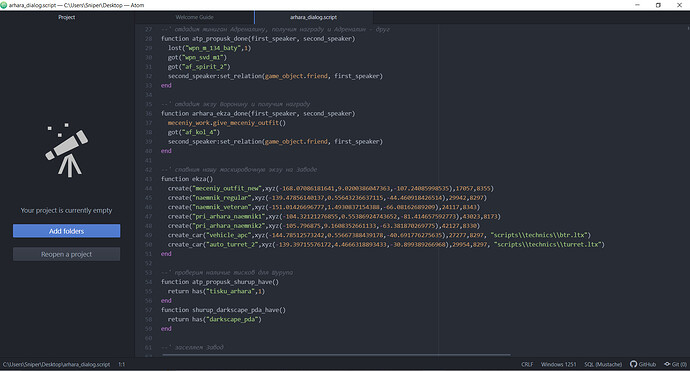690x371 pixels.
Task: Click the Atom app icon in title bar
Action: [4, 5]
